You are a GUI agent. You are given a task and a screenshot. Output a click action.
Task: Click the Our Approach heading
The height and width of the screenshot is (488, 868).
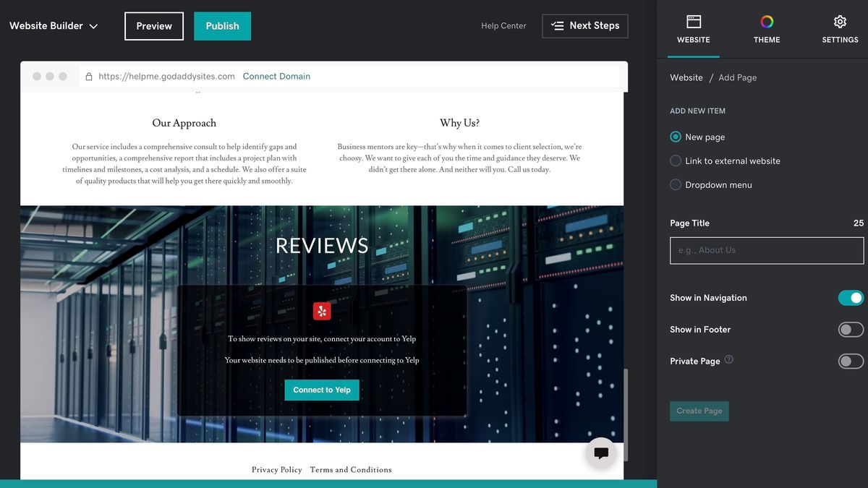[184, 123]
